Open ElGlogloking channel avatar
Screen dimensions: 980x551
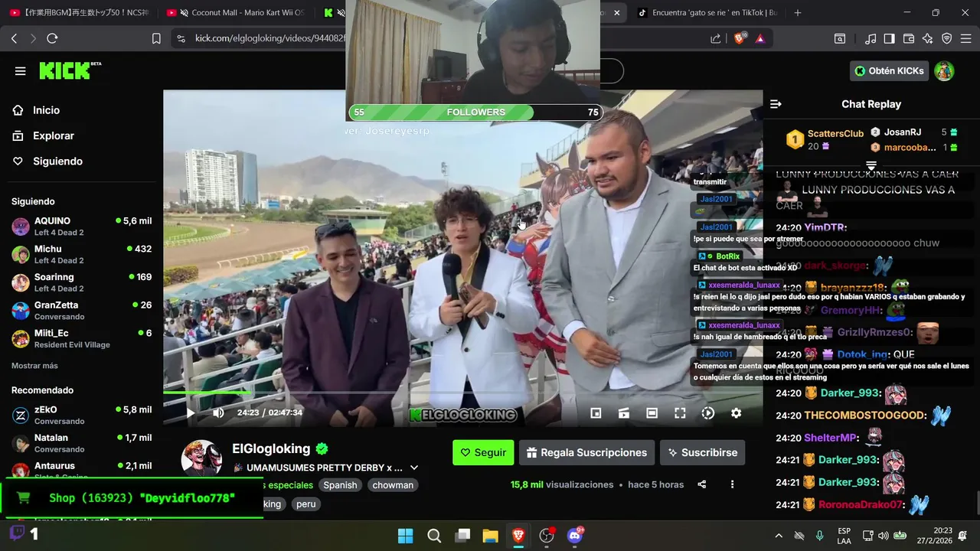click(202, 458)
